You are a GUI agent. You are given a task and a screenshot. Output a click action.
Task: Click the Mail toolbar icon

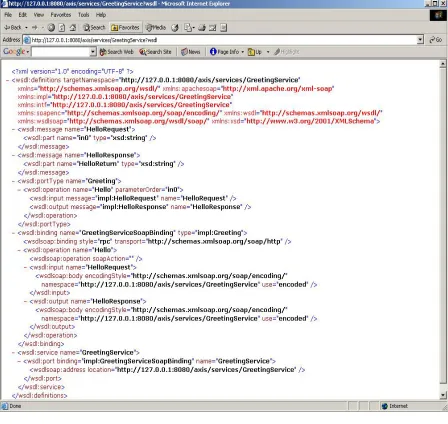point(188,28)
